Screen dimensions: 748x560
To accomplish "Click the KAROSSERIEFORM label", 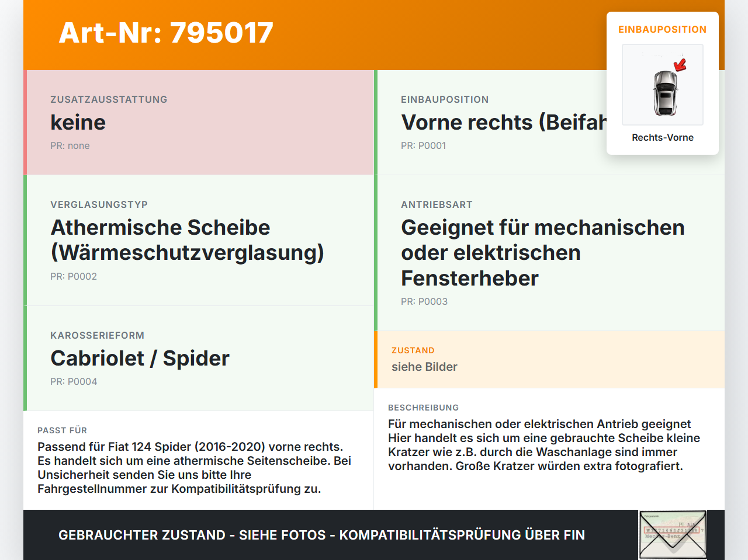I will [x=97, y=335].
